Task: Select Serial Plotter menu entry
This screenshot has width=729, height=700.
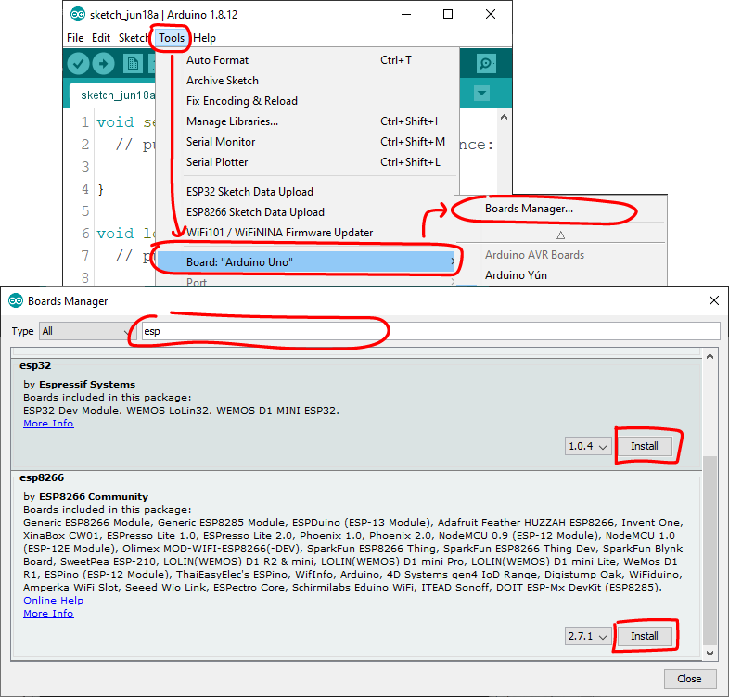Action: click(307, 162)
